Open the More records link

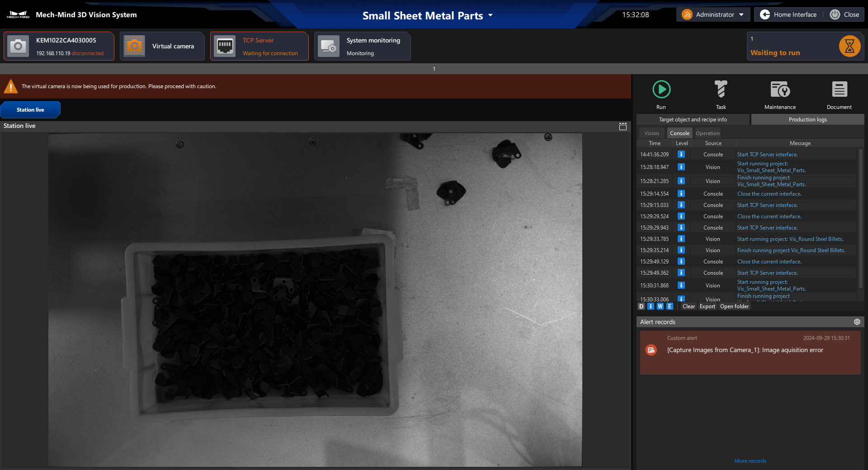tap(750, 461)
